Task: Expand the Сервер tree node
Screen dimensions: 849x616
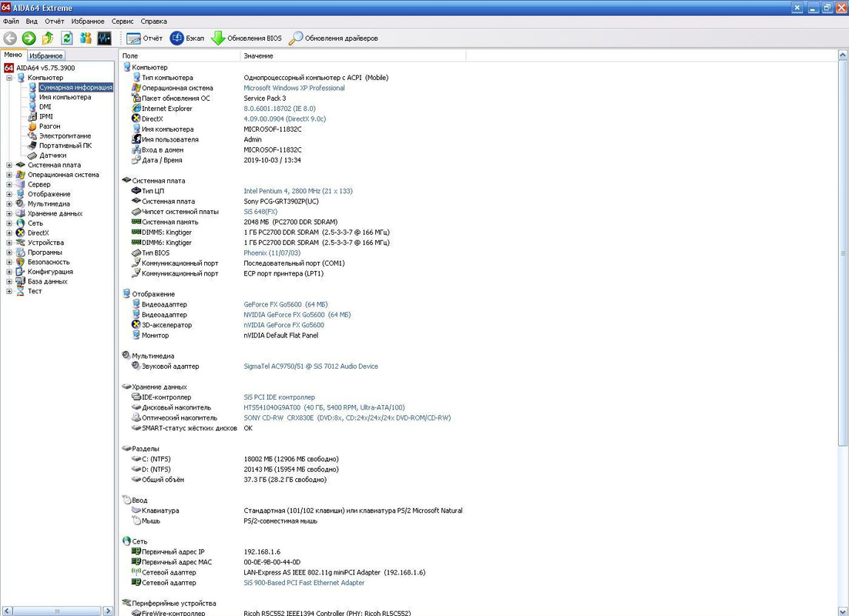Action: point(9,185)
